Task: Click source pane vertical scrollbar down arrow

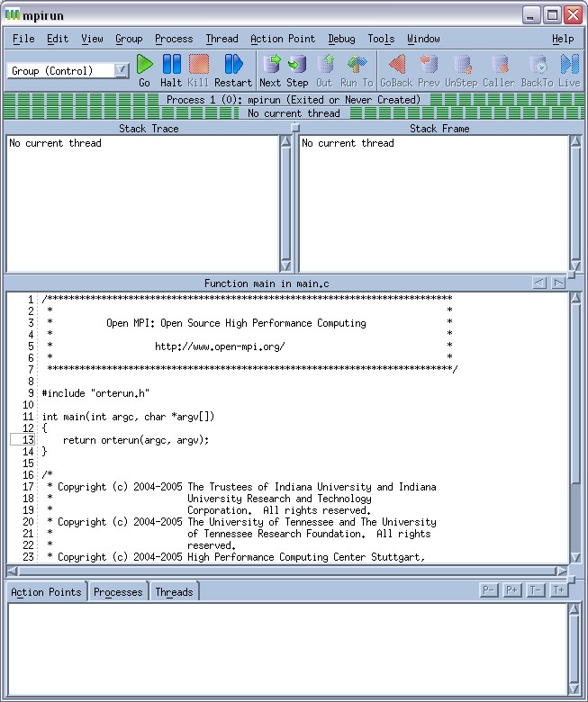Action: pos(575,557)
